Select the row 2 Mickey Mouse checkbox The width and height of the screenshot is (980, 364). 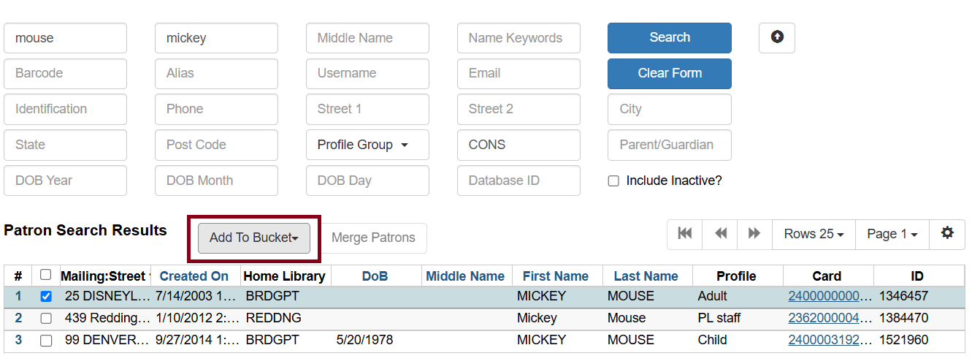pyautogui.click(x=46, y=319)
